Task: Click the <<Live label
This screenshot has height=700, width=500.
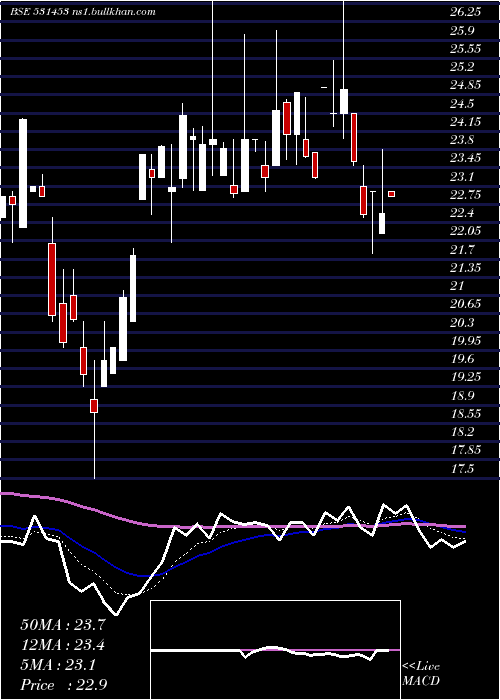Action: pyautogui.click(x=421, y=667)
